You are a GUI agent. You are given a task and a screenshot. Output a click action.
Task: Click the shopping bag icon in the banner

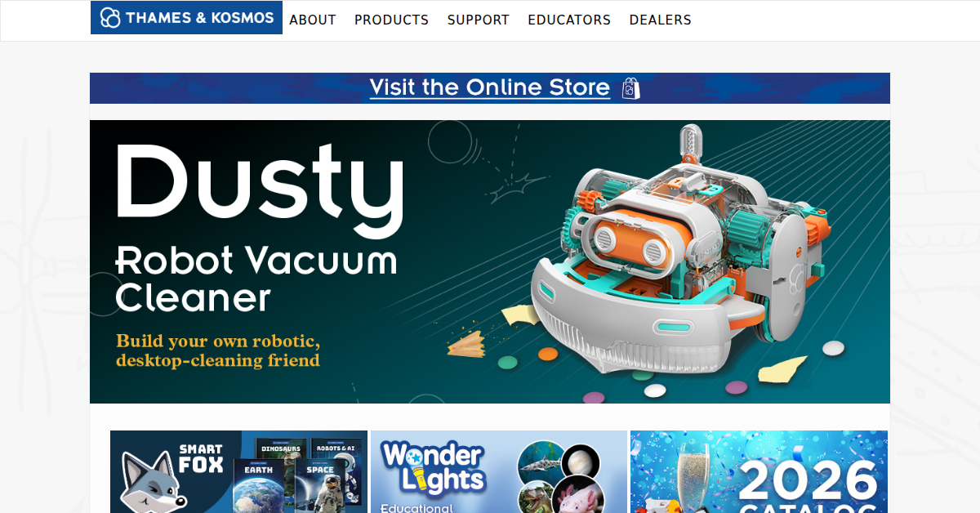pyautogui.click(x=630, y=87)
